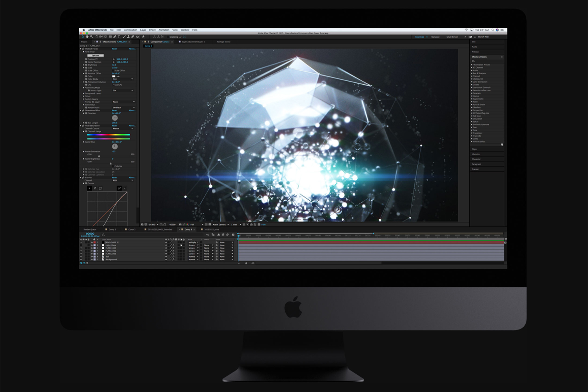Image resolution: width=588 pixels, height=392 pixels.
Task: Open the Composition menu
Action: pos(131,30)
